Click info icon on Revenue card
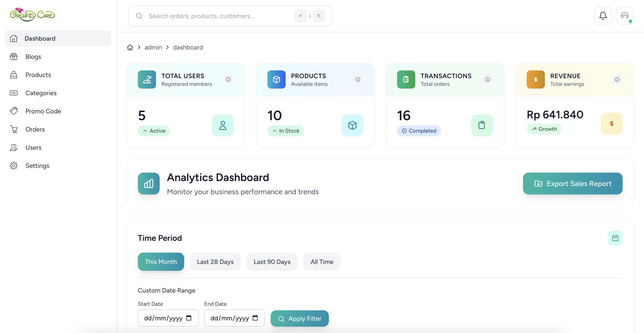 click(617, 79)
